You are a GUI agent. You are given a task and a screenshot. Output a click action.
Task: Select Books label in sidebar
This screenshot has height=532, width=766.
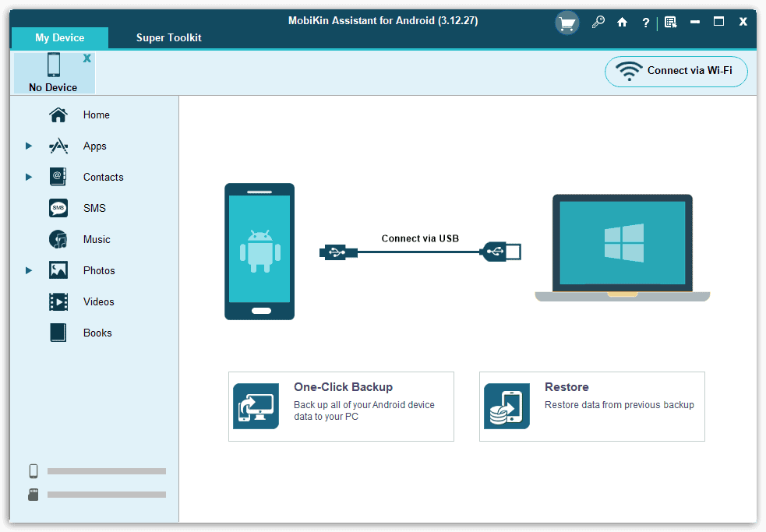pyautogui.click(x=97, y=333)
